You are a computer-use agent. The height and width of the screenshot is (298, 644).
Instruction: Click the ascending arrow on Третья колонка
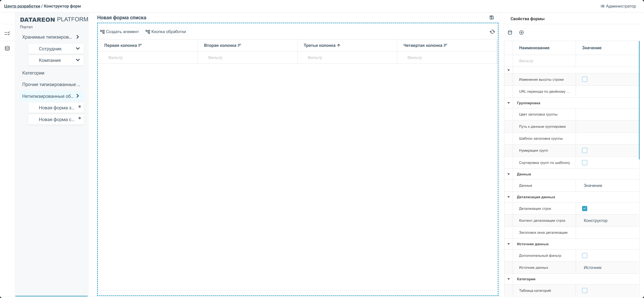point(338,45)
